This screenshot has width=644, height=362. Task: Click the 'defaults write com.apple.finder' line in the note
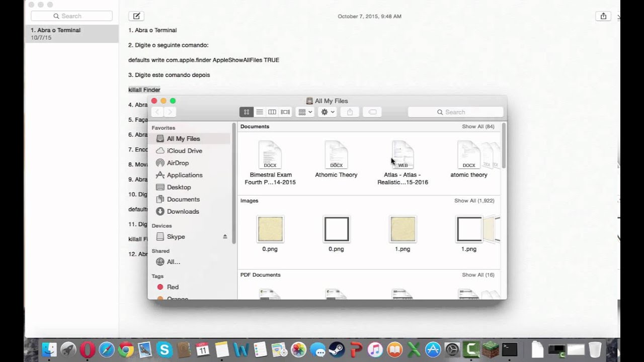pos(204,60)
